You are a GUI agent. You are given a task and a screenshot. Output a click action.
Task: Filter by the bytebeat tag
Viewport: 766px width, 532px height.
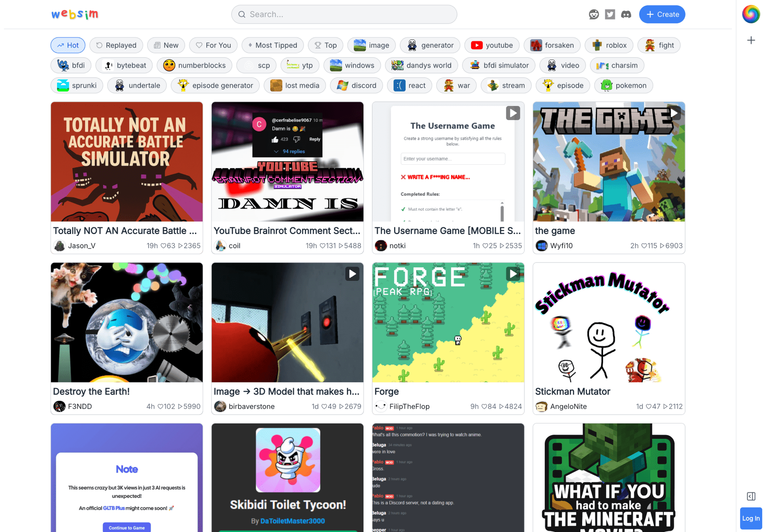tap(124, 65)
